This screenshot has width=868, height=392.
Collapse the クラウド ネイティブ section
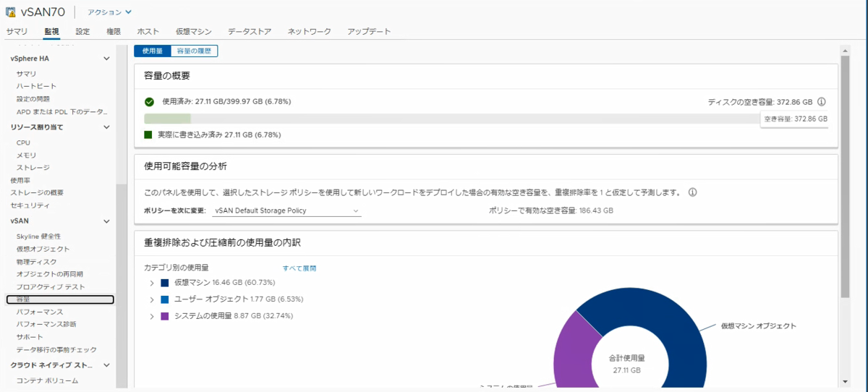(106, 365)
